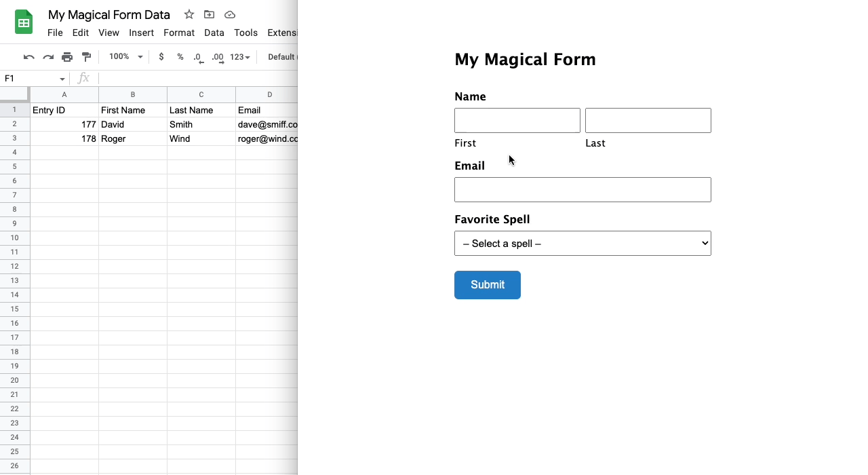Image resolution: width=868 pixels, height=475 pixels.
Task: Redo the last action in Sheets
Action: coord(48,57)
